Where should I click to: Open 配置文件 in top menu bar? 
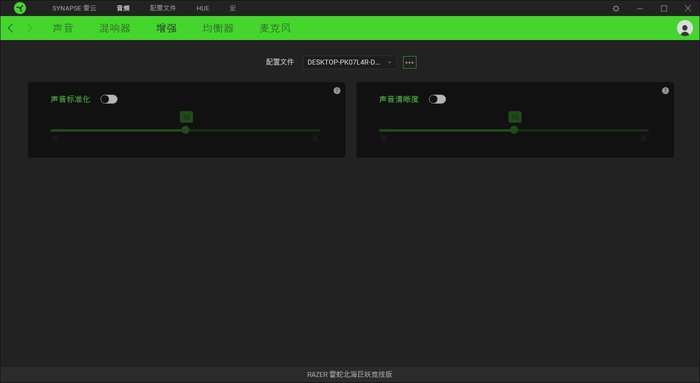[162, 8]
